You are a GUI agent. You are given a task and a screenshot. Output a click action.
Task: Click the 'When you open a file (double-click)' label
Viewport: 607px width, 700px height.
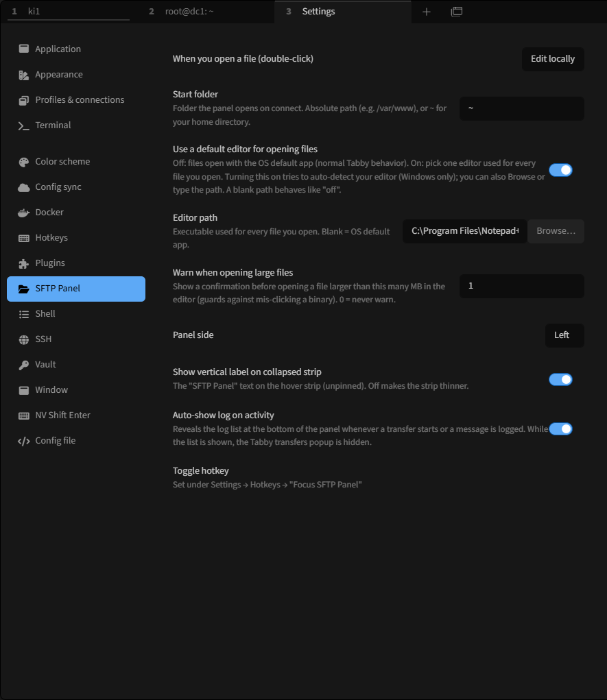click(243, 59)
